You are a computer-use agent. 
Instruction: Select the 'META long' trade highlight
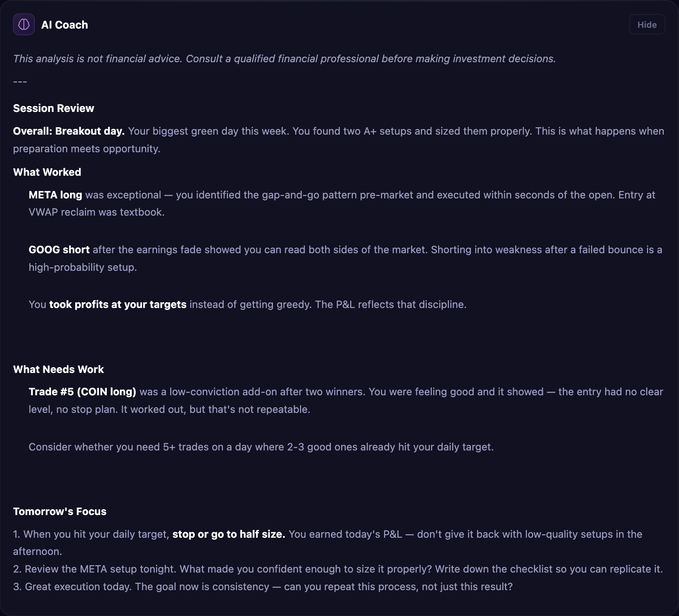point(55,195)
